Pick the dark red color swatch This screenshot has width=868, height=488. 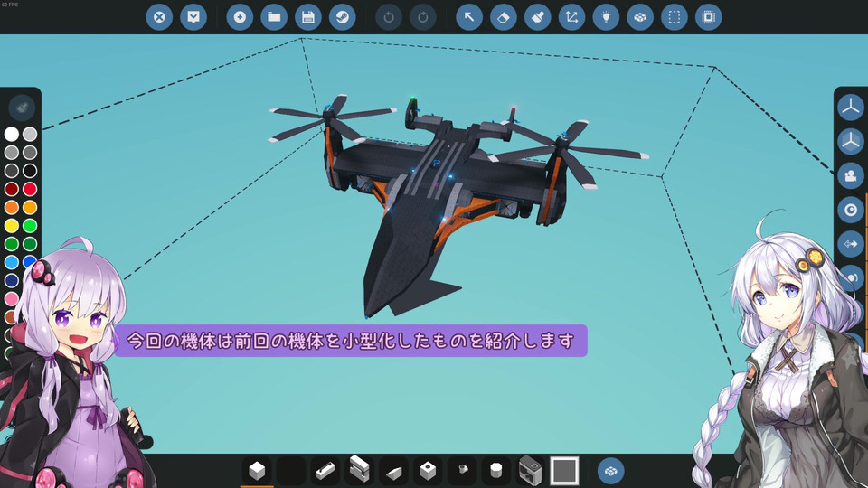[12, 189]
